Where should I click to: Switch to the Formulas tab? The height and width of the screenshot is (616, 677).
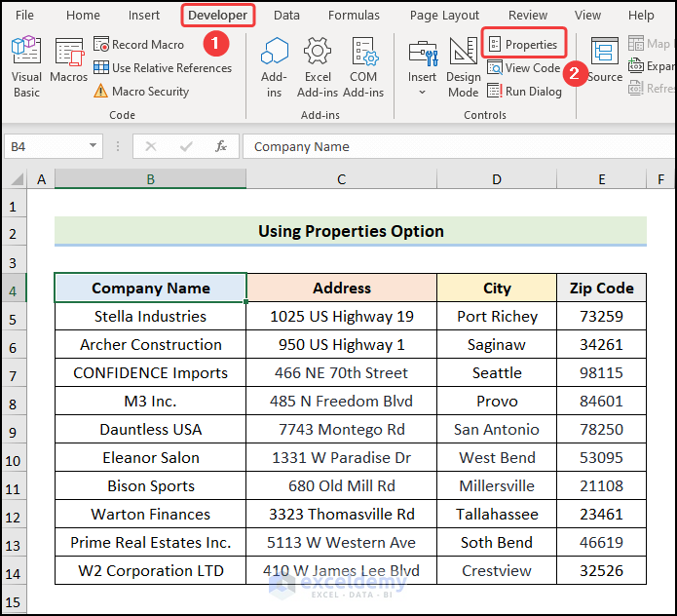coord(354,16)
